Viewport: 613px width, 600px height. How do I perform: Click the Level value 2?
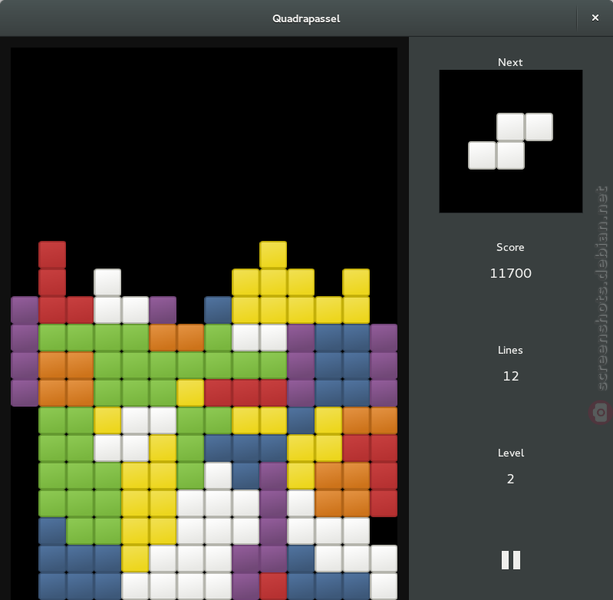point(511,479)
